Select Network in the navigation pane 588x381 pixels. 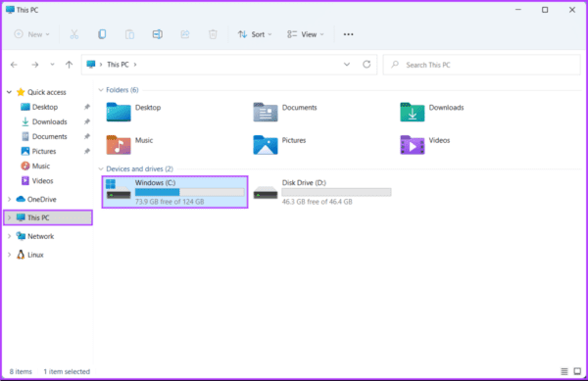click(40, 236)
